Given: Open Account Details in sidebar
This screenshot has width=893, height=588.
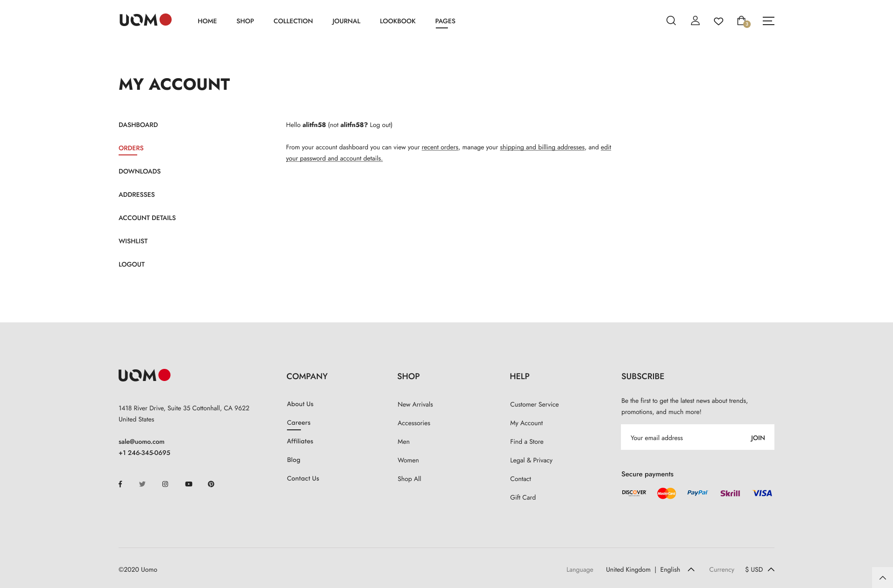Looking at the screenshot, I should click(147, 218).
